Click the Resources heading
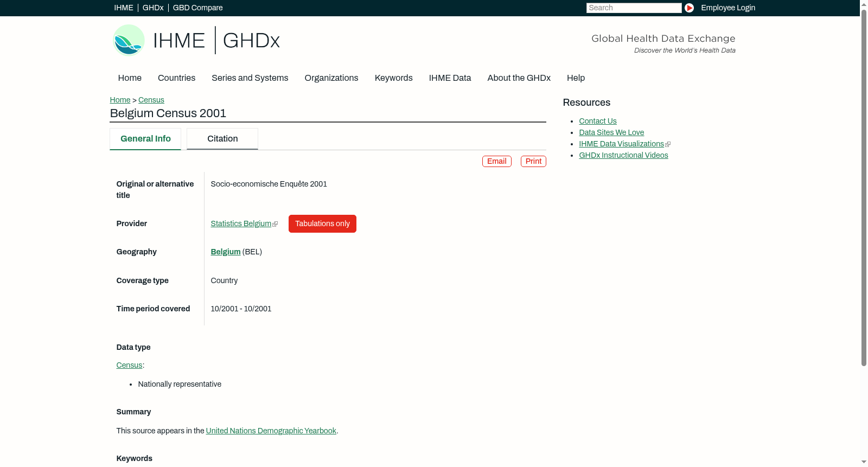 coord(586,103)
